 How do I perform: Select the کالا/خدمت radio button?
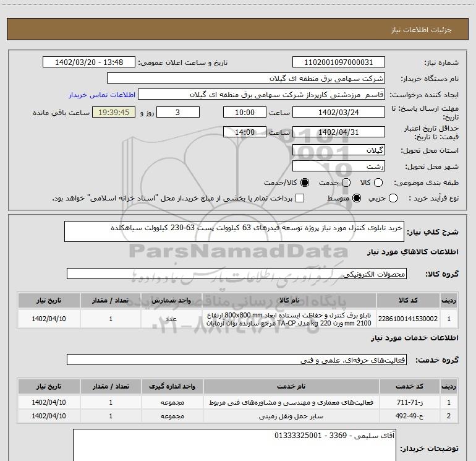pyautogui.click(x=305, y=183)
